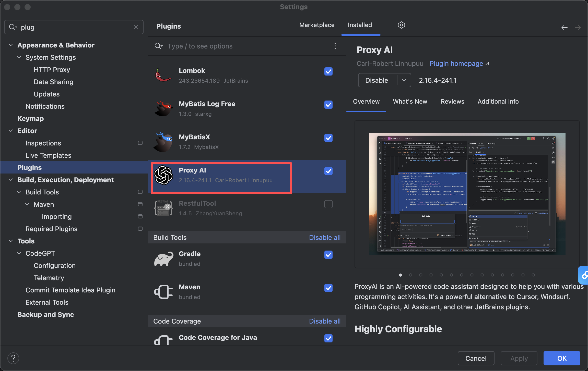Disable the Maven plugin checkbox
Screen dimensions: 588x371
328,288
